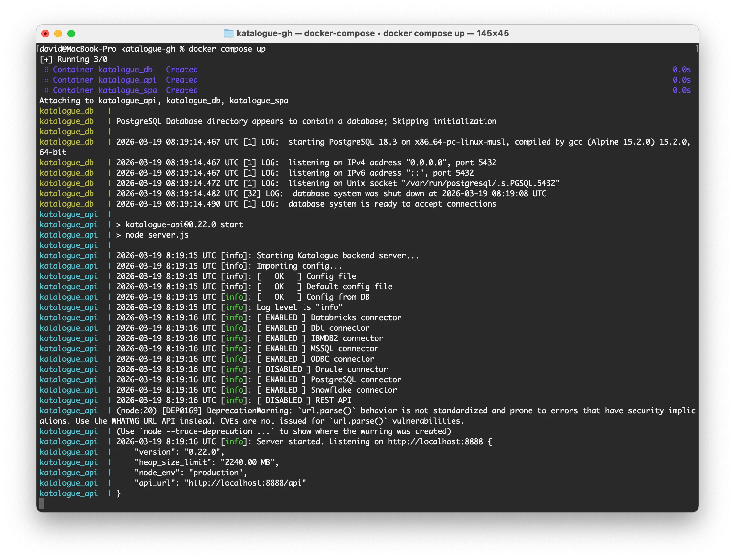Viewport: 735px width, 560px height.
Task: Click 'Container katalogue_spa Created' line
Action: tap(121, 90)
